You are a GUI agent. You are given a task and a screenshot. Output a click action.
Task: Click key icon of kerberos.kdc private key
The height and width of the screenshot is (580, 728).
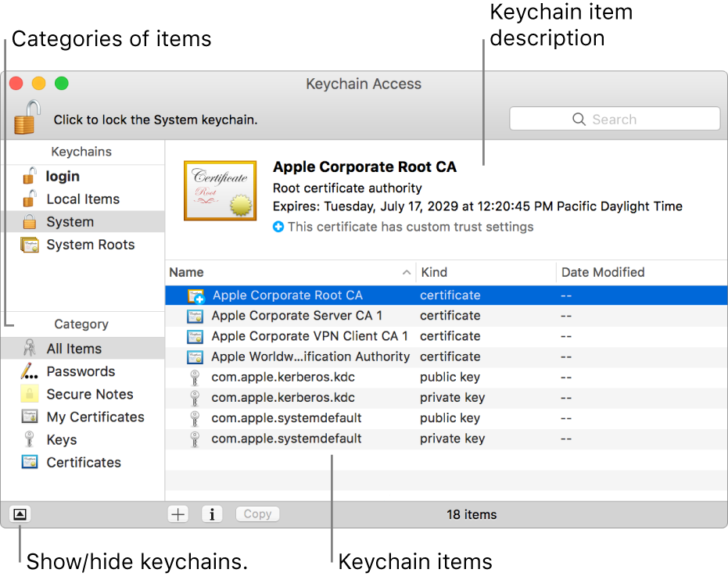point(195,398)
